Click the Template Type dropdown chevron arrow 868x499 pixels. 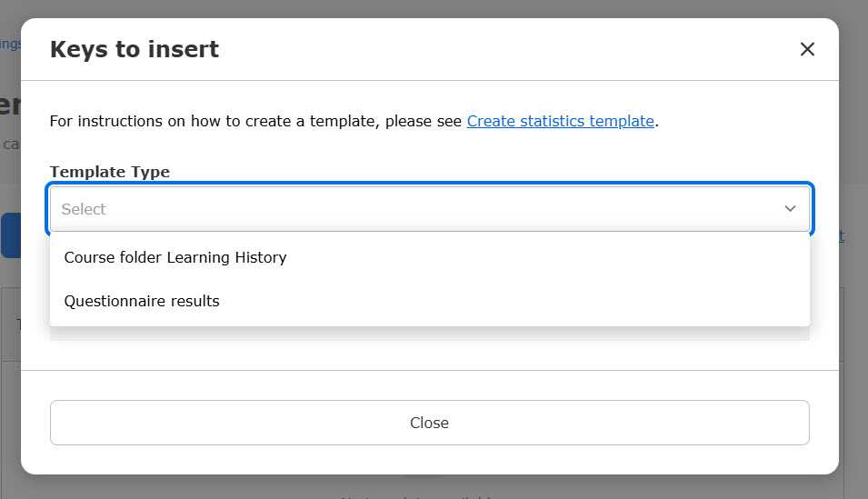(790, 209)
